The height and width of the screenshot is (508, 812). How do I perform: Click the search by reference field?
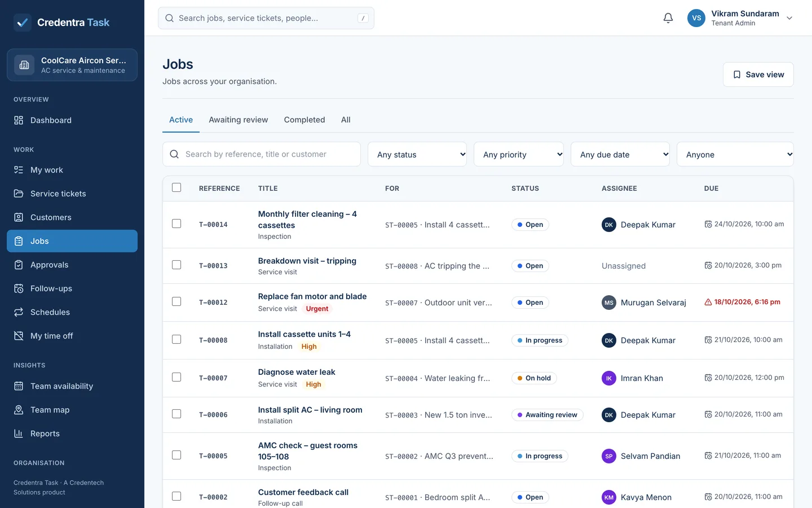262,154
